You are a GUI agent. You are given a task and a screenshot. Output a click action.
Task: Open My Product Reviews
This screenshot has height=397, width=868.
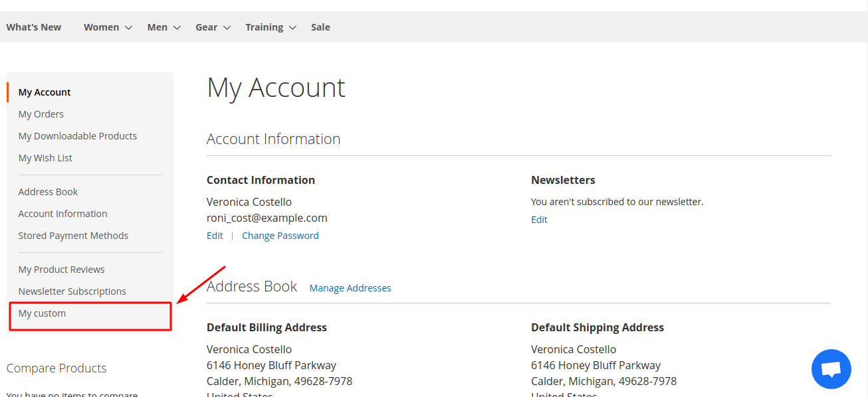61,269
